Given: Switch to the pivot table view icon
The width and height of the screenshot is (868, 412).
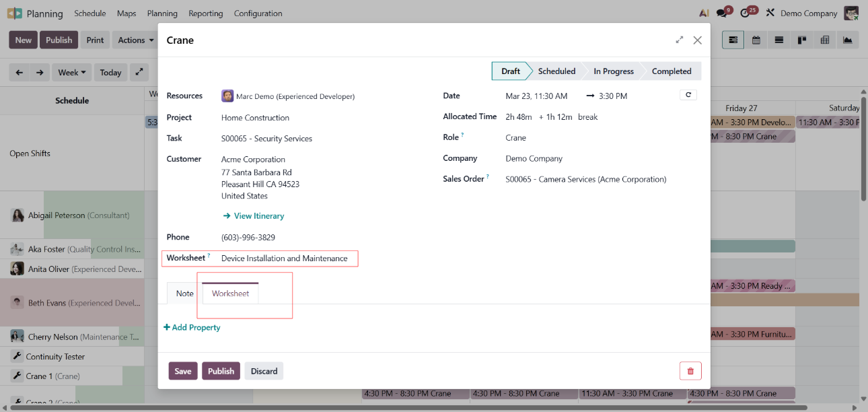Looking at the screenshot, I should 825,40.
